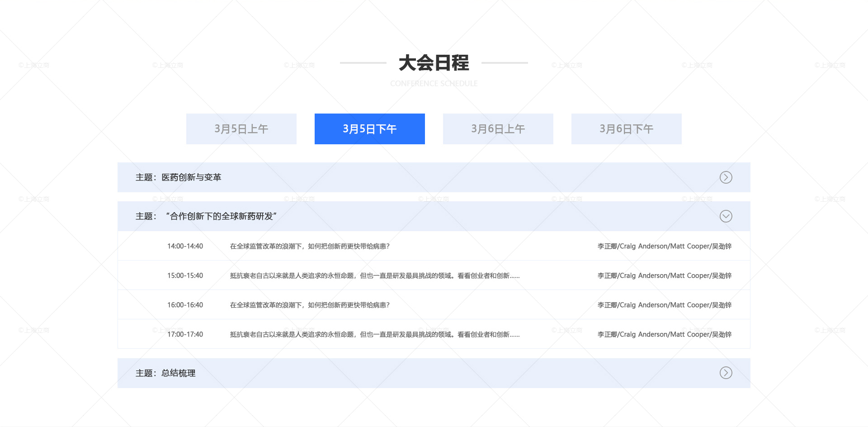Open the 17:00 session topic about 抵抗衰老
Screen dimensions: 868x427
(x=374, y=334)
